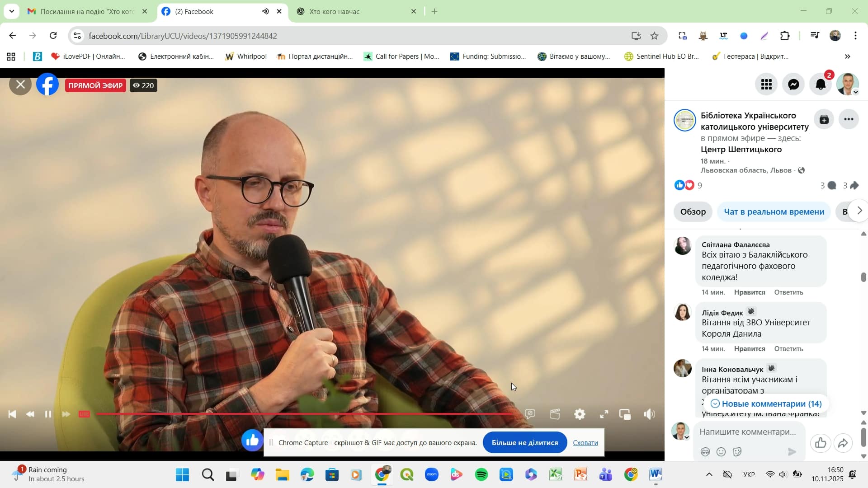Screen dimensions: 868x488
Task: Enter fullscreen video mode
Action: 604,414
